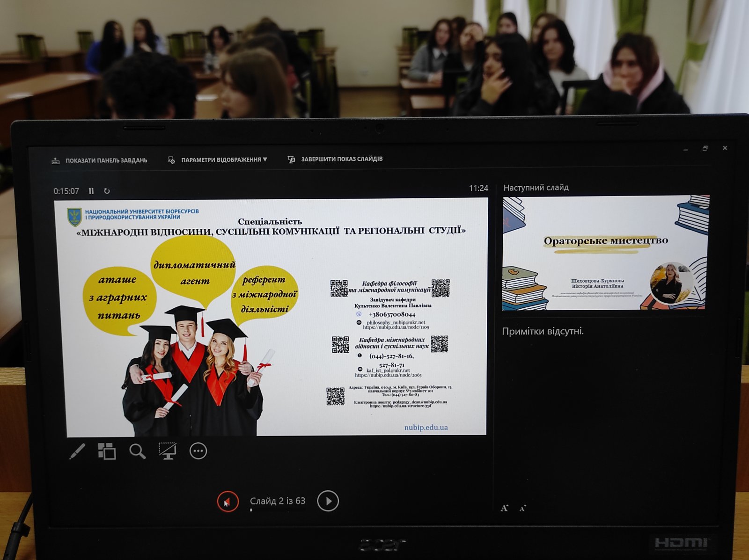The image size is (749, 560).
Task: Go back to the previous slide
Action: click(x=228, y=502)
